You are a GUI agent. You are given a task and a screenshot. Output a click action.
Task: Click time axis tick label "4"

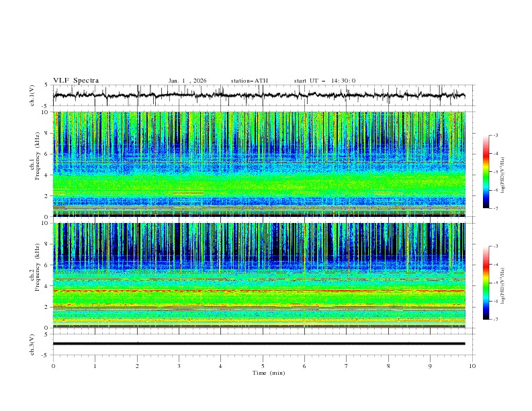[x=220, y=366]
